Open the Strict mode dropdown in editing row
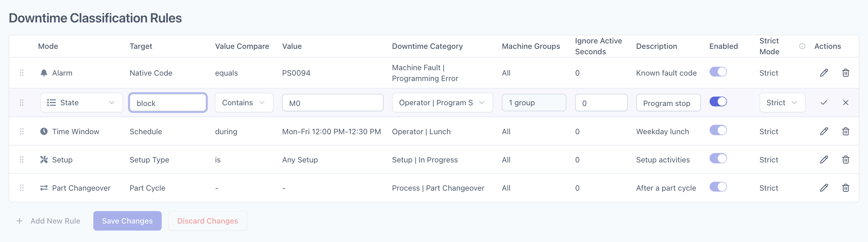Screen dimensions: 868x242 (x=782, y=103)
